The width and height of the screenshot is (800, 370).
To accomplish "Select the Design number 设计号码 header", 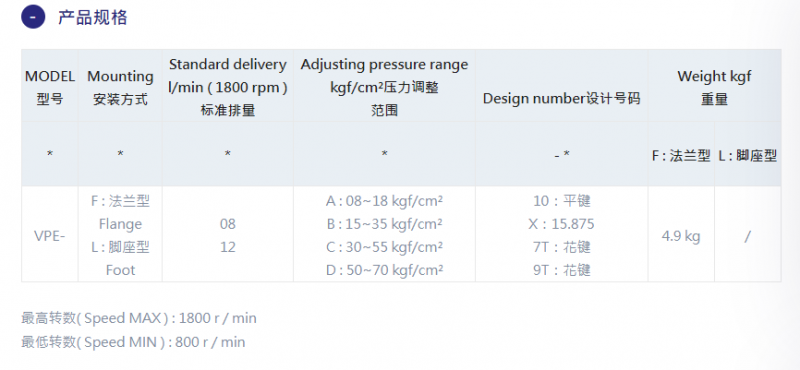I will click(561, 98).
